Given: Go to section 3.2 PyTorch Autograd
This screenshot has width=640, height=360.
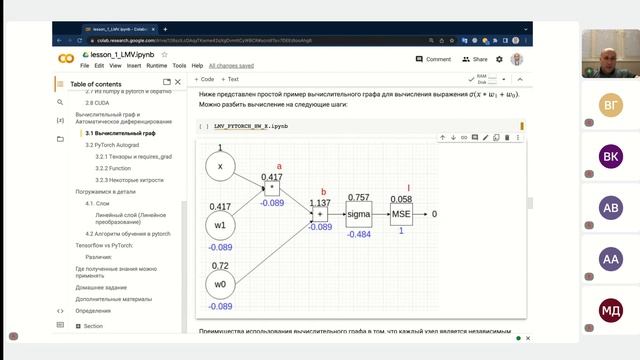Looking at the screenshot, I should (x=112, y=145).
